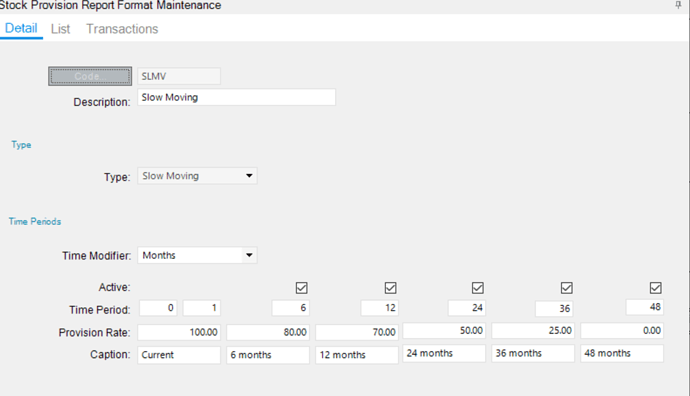690x396 pixels.
Task: Disable the Active checkbox above period 36
Action: pos(566,288)
